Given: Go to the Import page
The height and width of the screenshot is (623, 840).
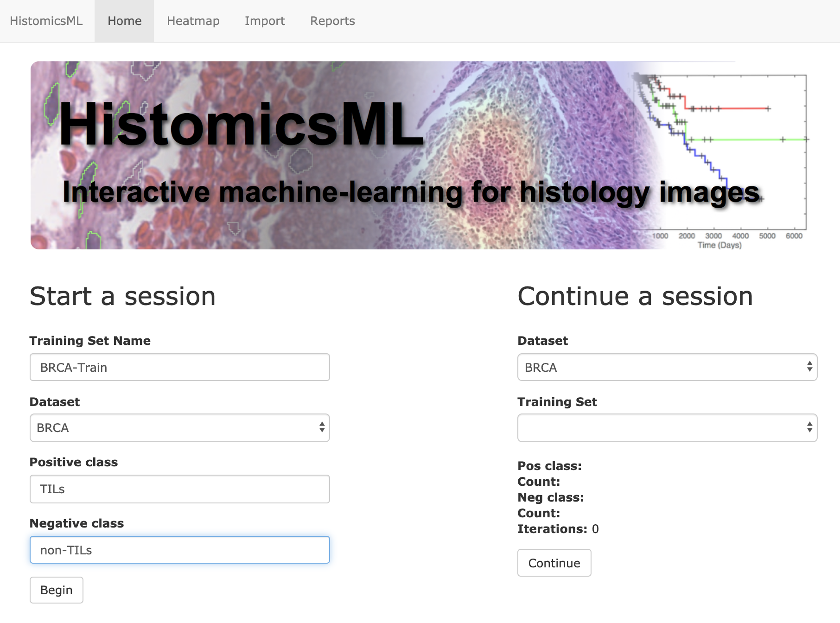Looking at the screenshot, I should pos(265,21).
